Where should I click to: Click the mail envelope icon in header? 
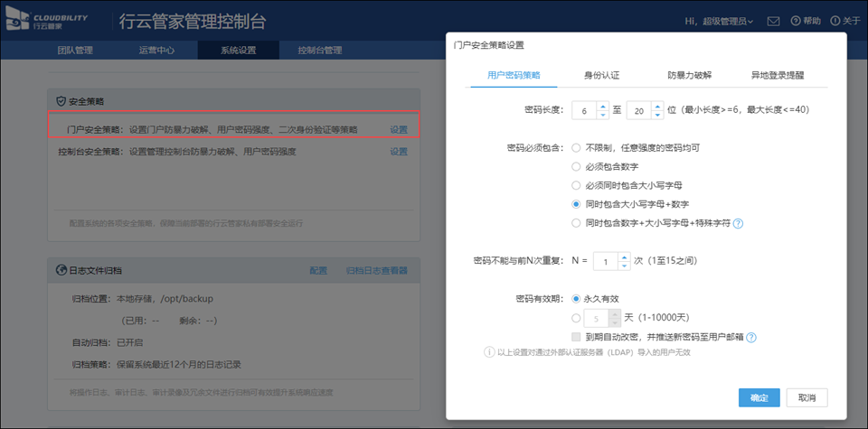[773, 21]
